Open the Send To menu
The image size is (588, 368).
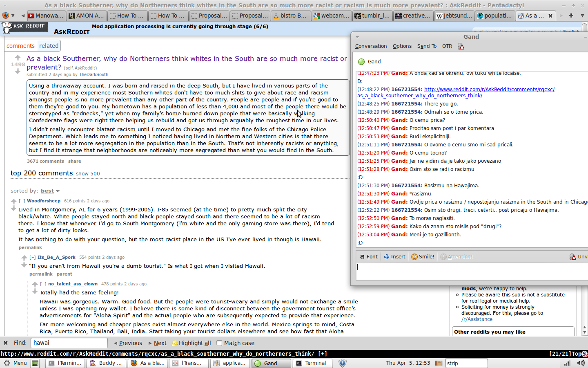[427, 46]
